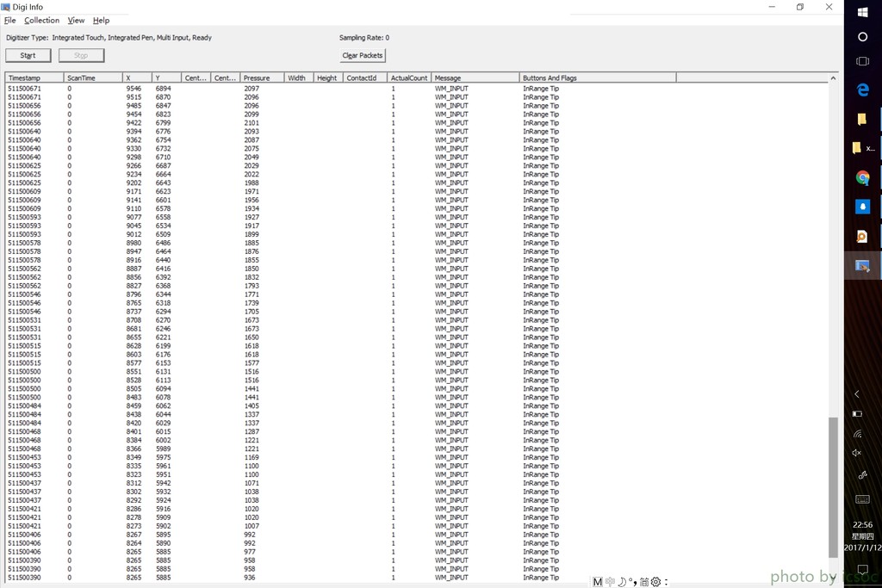This screenshot has width=882, height=588.
Task: Open the Wi-Fi network tray icon
Action: coord(857,433)
